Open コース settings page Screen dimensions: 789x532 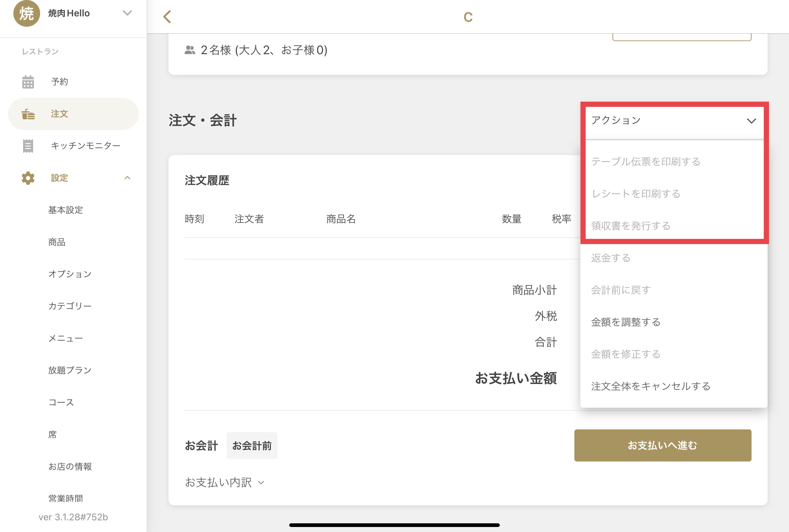pos(61,402)
